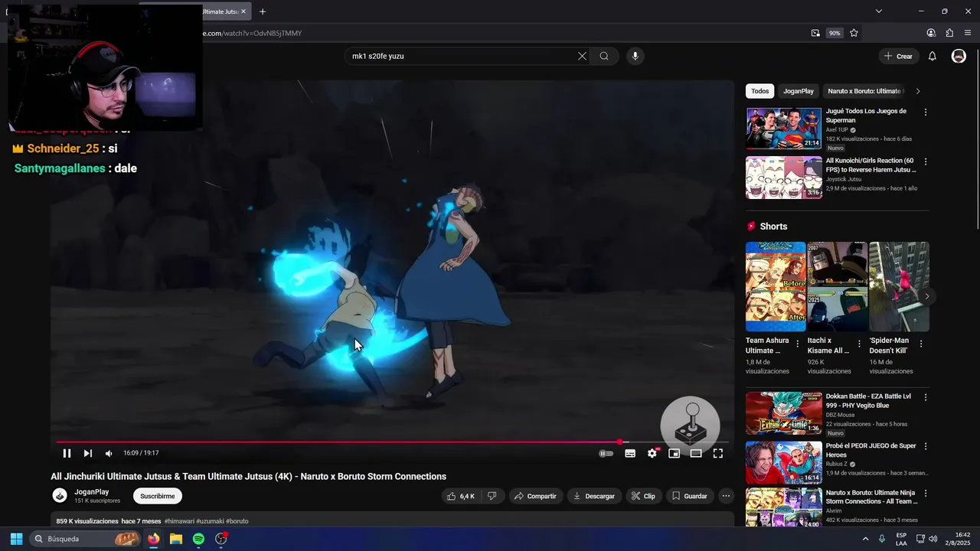This screenshot has width=980, height=551.
Task: Click the video progress bar
Action: [x=392, y=442]
